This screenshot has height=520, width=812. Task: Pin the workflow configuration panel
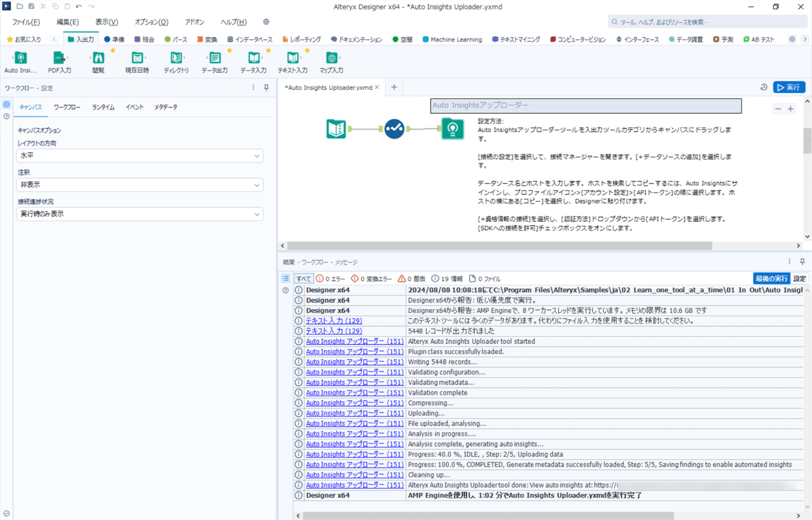pyautogui.click(x=266, y=88)
